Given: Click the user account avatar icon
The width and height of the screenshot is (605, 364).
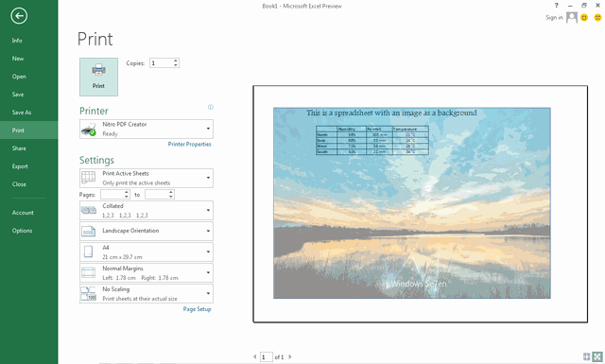Looking at the screenshot, I should coord(571,17).
